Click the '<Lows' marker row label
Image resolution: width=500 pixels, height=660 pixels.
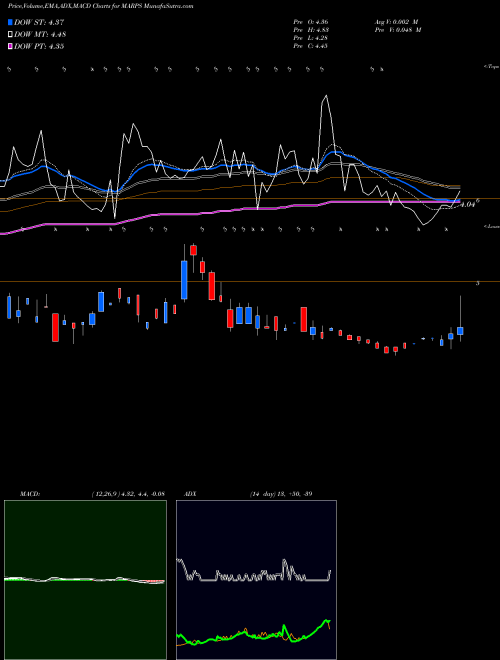click(x=491, y=226)
